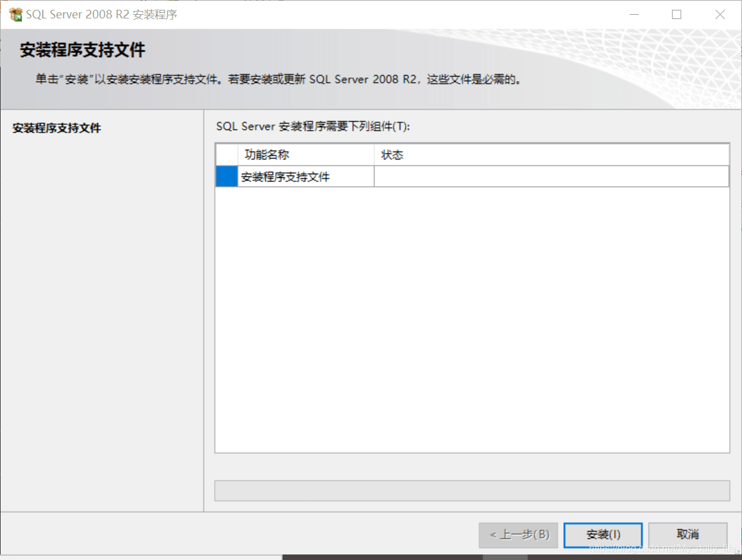Click the title bar text SQL Server 2008 R2 安装程序

(x=101, y=15)
